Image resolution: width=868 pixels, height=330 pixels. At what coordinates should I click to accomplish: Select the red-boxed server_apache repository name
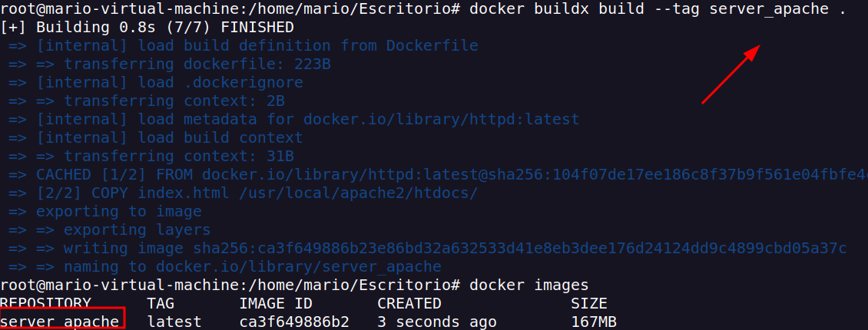[60, 322]
